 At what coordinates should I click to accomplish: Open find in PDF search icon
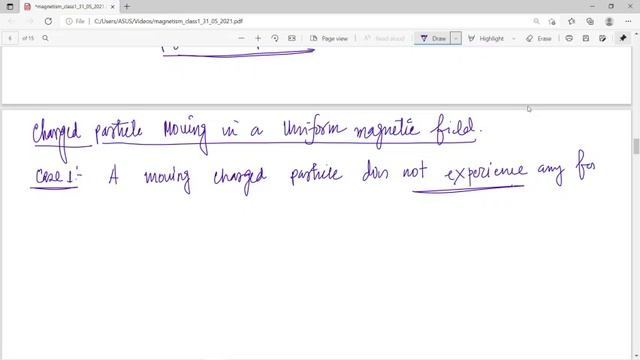tap(45, 38)
